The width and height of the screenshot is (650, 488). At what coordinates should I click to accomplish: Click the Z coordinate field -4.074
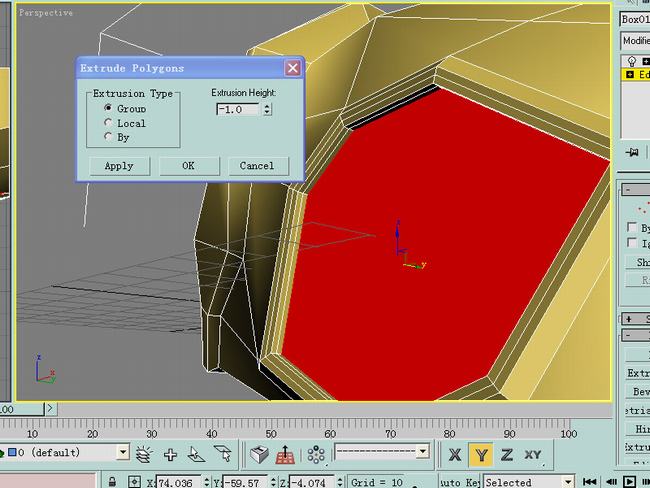pos(312,483)
